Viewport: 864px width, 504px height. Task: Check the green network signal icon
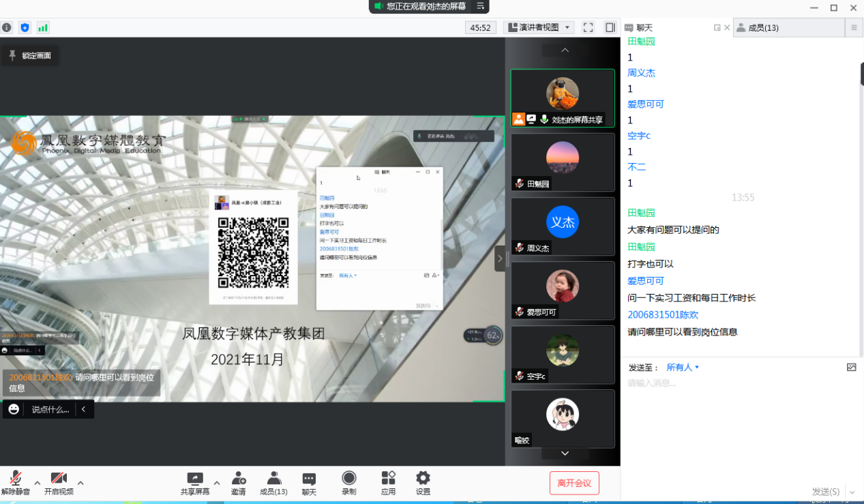(x=43, y=28)
